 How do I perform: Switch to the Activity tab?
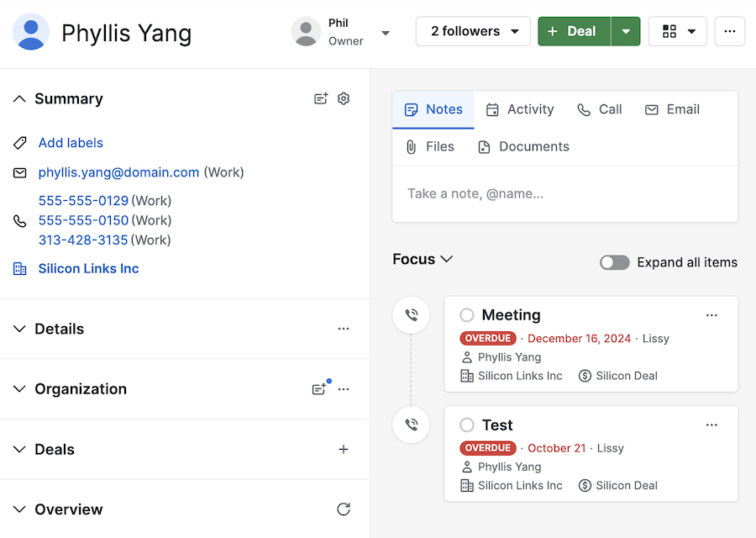coord(520,109)
